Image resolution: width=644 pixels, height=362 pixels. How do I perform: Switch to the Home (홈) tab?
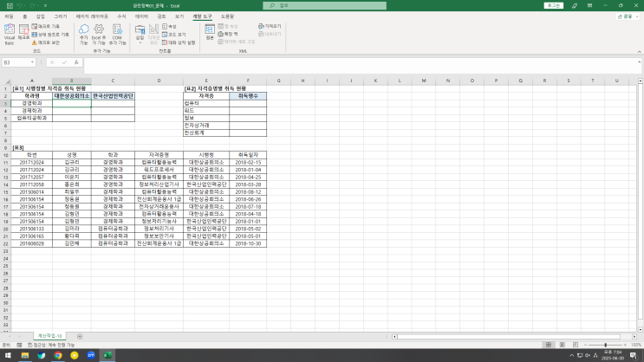pyautogui.click(x=24, y=16)
